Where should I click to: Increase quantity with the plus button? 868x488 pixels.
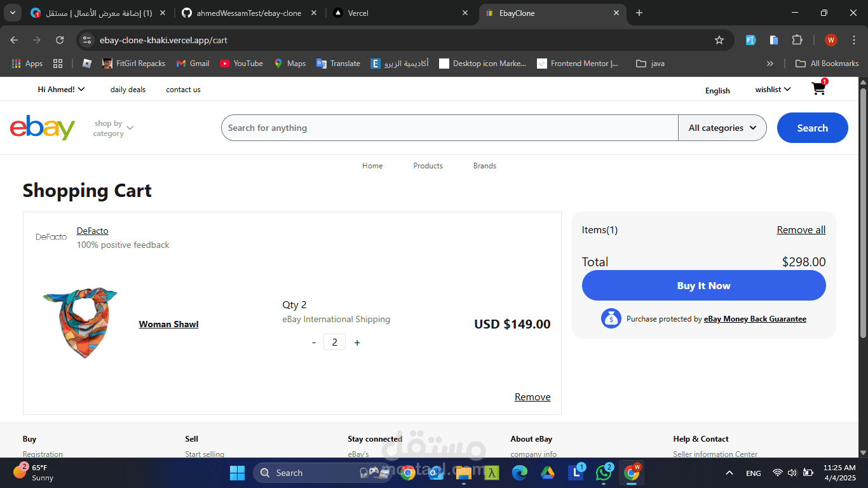pos(357,342)
